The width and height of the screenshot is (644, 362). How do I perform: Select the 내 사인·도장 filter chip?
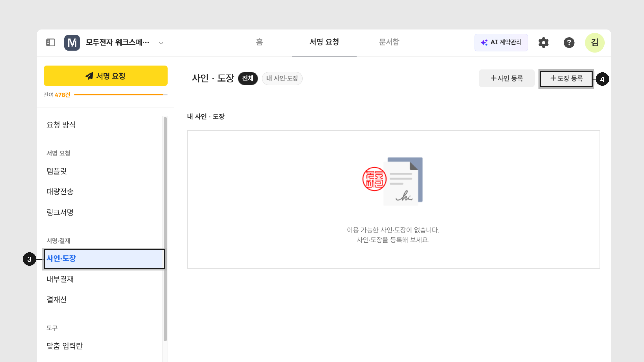[282, 78]
